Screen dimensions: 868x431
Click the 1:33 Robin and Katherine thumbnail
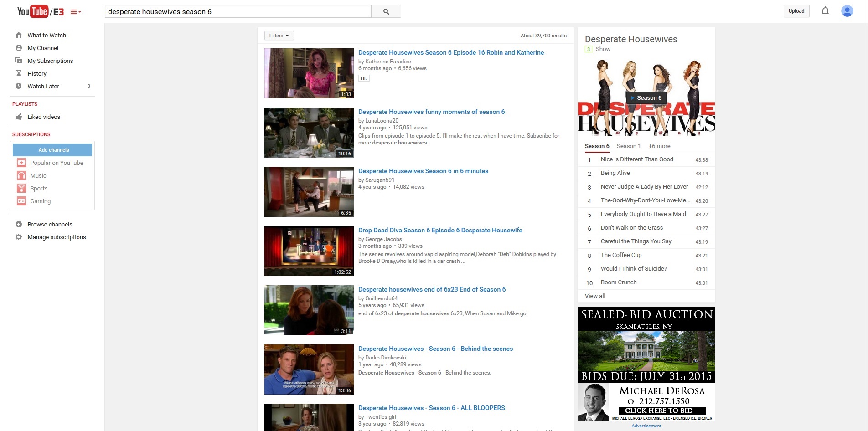pos(309,73)
